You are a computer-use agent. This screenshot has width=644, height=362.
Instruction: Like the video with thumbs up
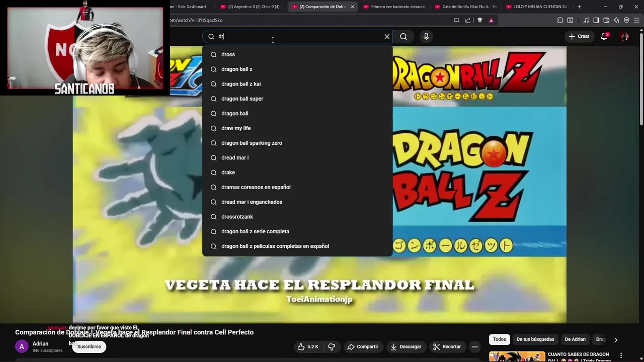coord(308,346)
